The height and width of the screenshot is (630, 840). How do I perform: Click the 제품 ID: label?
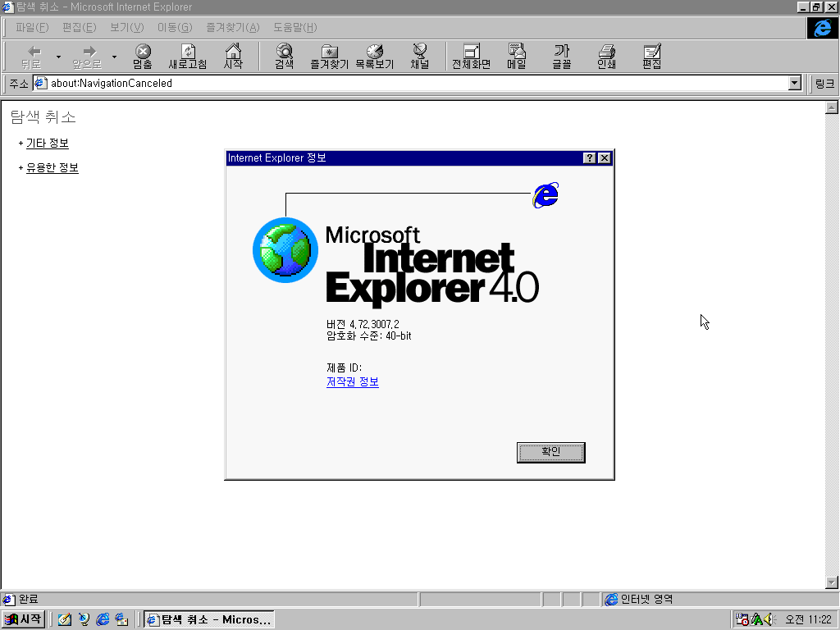pos(344,367)
